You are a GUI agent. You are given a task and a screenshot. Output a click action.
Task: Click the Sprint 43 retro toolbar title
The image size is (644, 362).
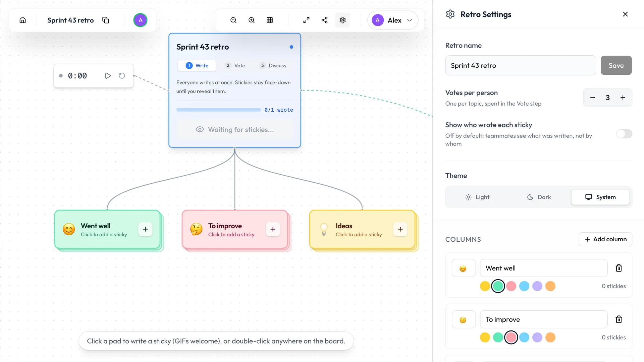pos(70,20)
